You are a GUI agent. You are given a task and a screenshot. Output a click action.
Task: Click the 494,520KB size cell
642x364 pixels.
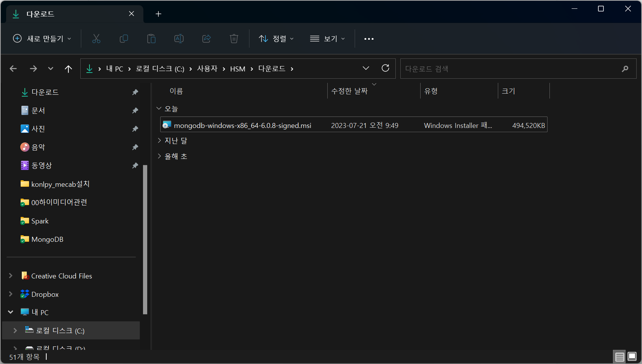point(528,125)
